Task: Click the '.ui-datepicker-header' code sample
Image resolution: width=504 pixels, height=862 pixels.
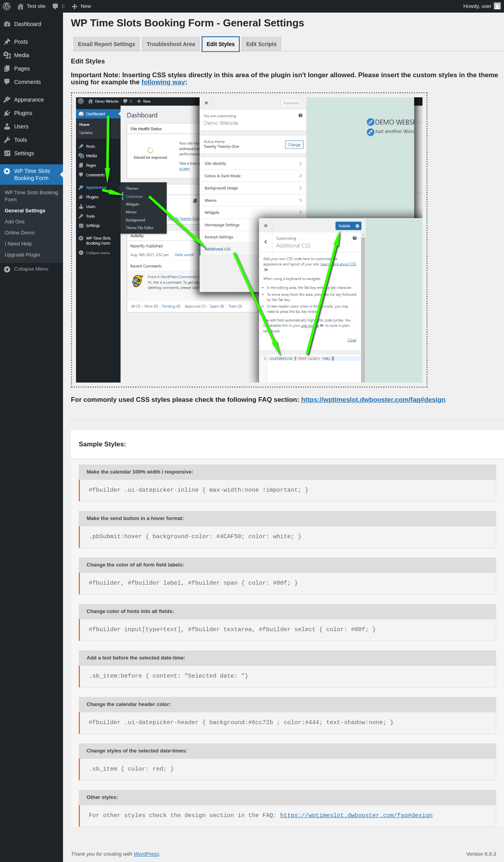Action: tap(287, 723)
